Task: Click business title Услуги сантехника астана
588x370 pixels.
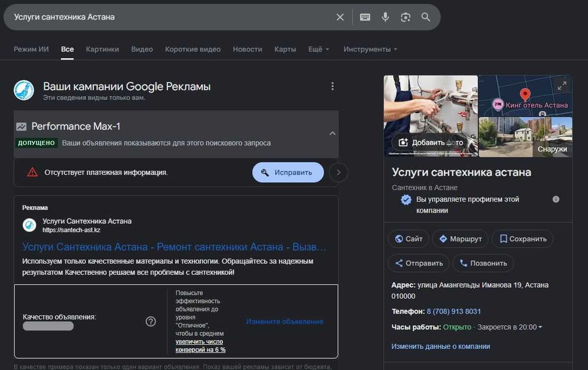Action: [x=461, y=172]
